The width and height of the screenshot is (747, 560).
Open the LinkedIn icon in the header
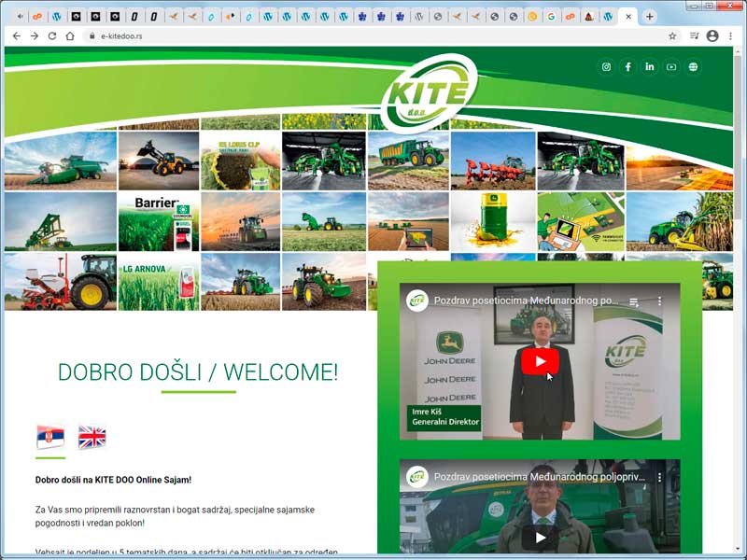pyautogui.click(x=649, y=67)
